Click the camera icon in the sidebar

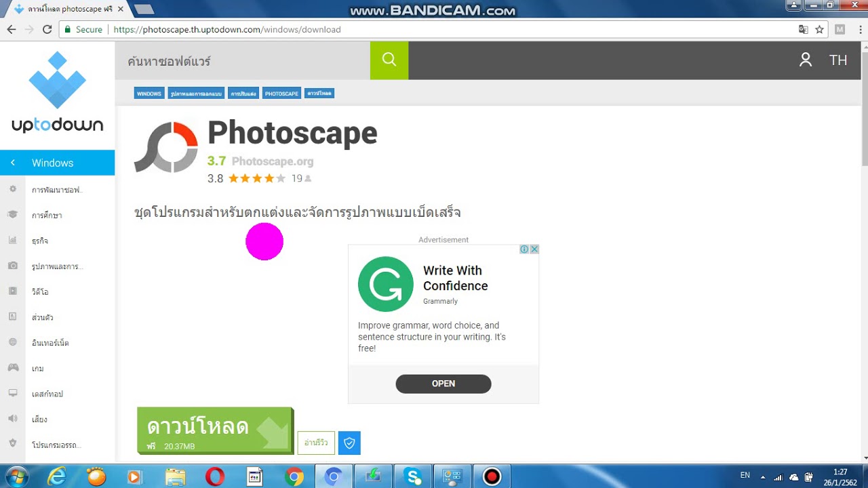13,266
